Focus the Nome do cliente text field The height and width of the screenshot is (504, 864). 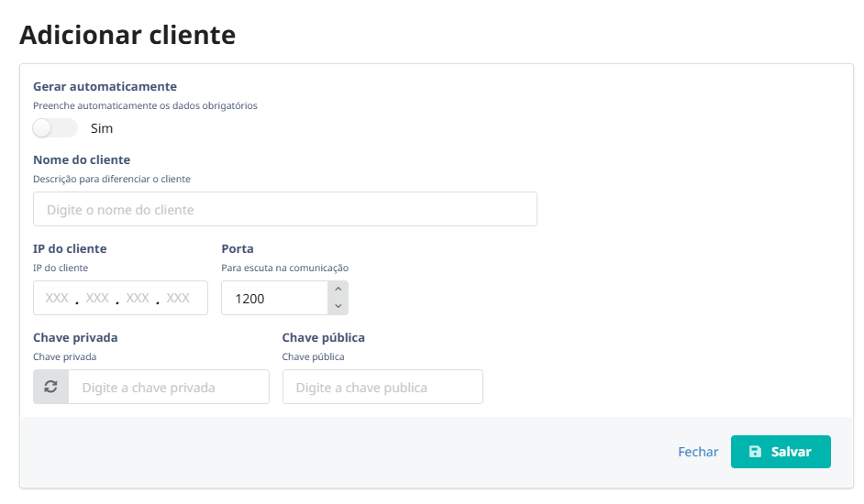click(284, 209)
